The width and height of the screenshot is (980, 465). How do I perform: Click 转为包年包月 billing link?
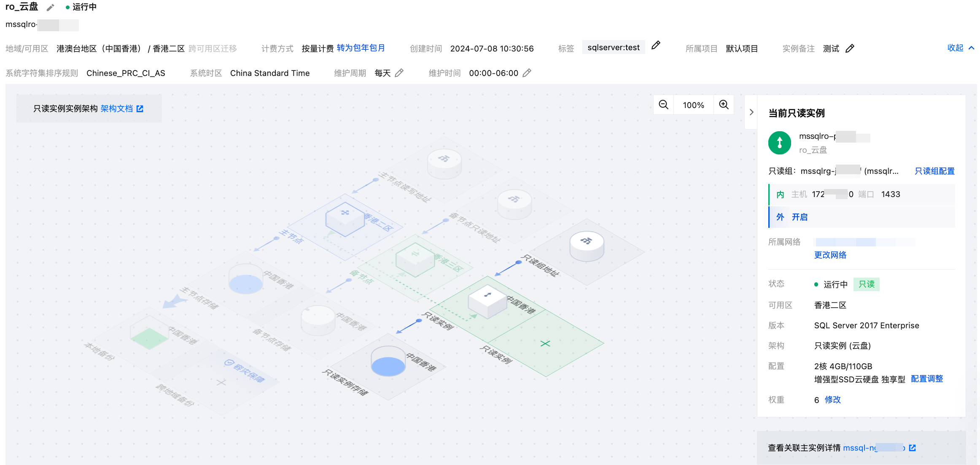tap(361, 48)
